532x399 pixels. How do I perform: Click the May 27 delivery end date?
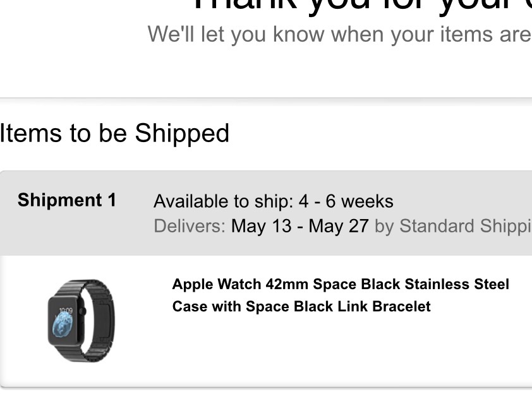339,226
